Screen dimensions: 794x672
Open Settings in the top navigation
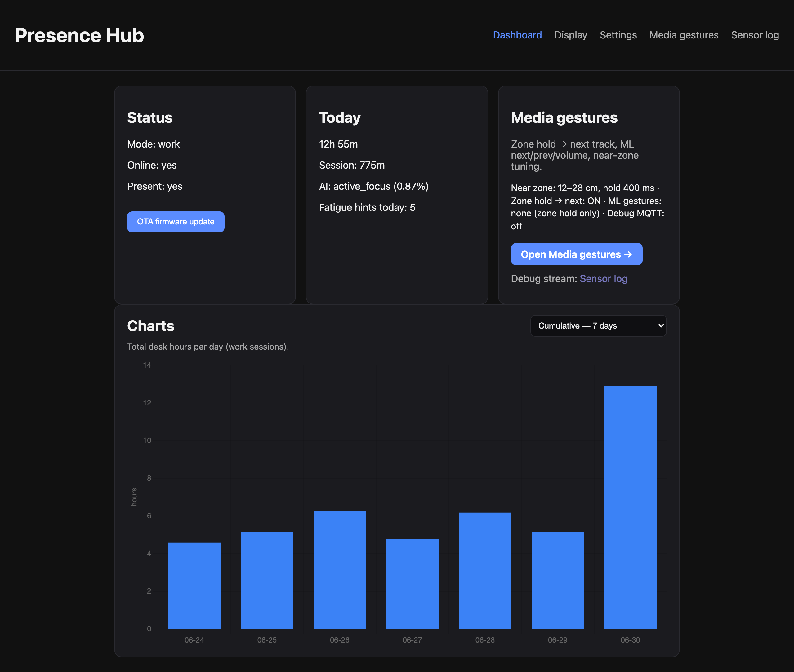(x=618, y=35)
